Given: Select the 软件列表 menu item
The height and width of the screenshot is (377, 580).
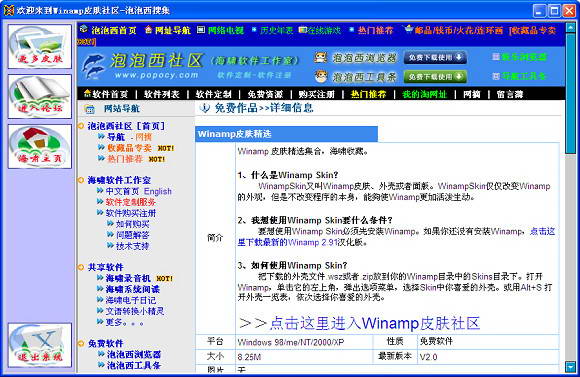Looking at the screenshot, I should 162,94.
